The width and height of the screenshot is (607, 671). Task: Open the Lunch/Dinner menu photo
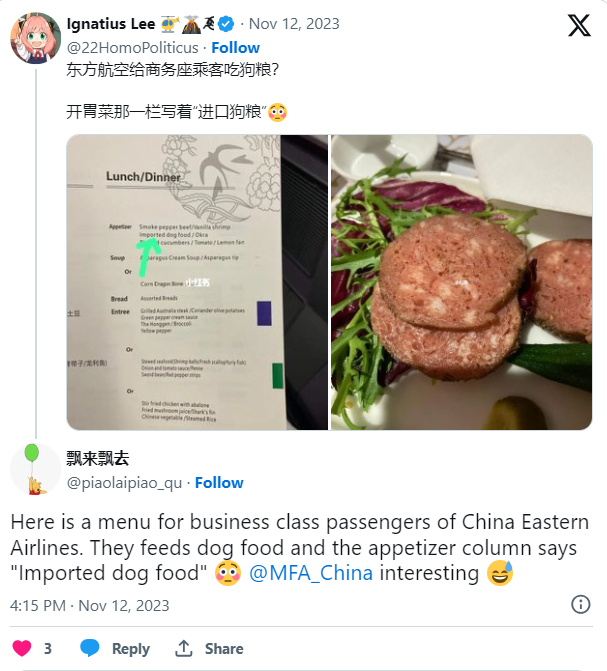(x=197, y=282)
